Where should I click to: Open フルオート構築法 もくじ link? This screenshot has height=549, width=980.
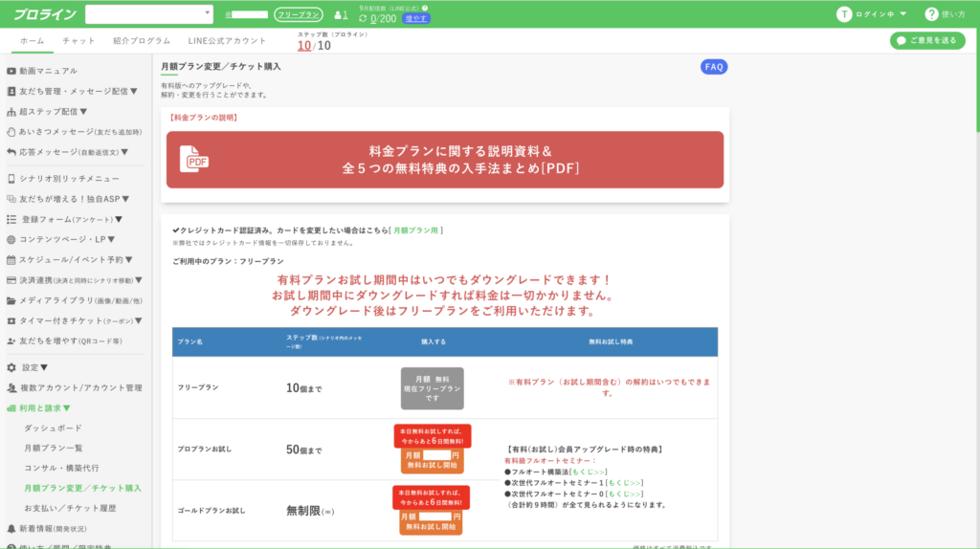(x=589, y=472)
